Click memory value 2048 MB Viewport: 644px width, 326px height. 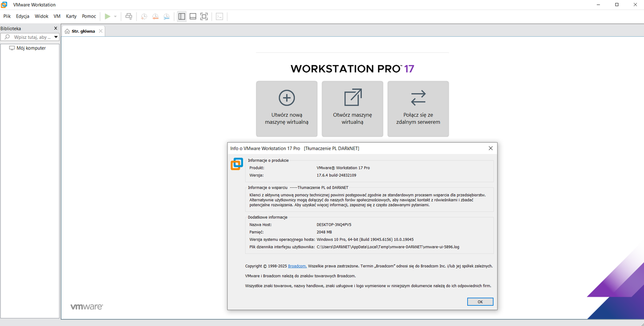pos(325,232)
